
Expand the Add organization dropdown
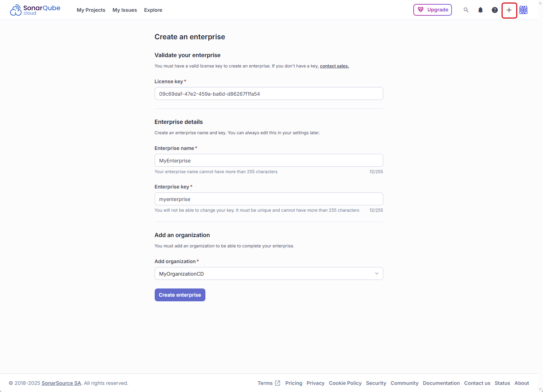coord(377,273)
